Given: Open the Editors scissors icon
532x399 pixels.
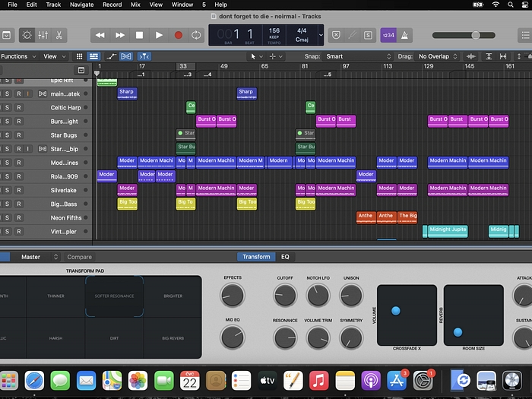Looking at the screenshot, I should (x=59, y=35).
